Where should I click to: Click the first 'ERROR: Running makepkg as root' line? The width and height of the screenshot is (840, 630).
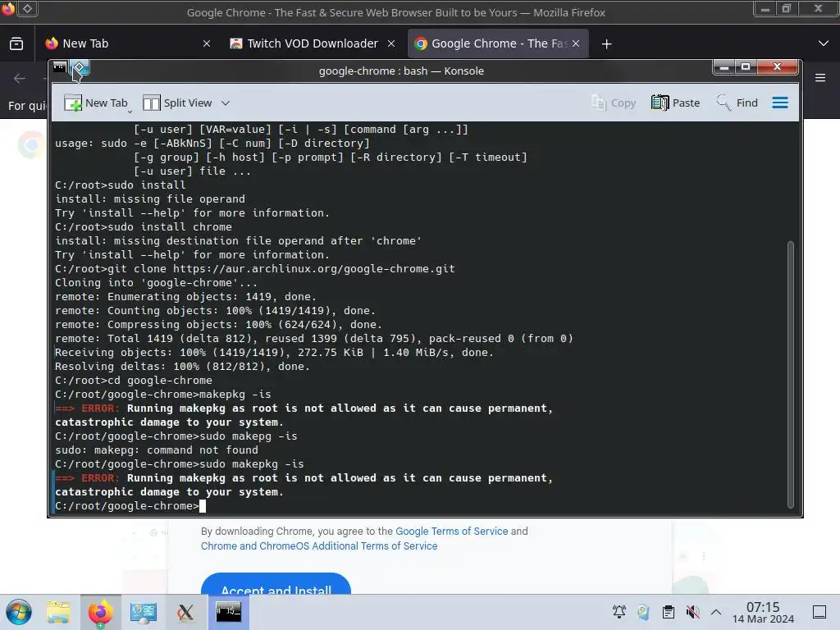tap(304, 409)
